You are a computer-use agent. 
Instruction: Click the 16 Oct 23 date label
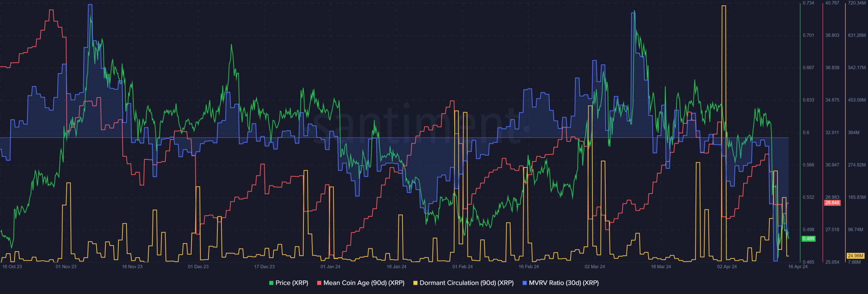click(12, 267)
